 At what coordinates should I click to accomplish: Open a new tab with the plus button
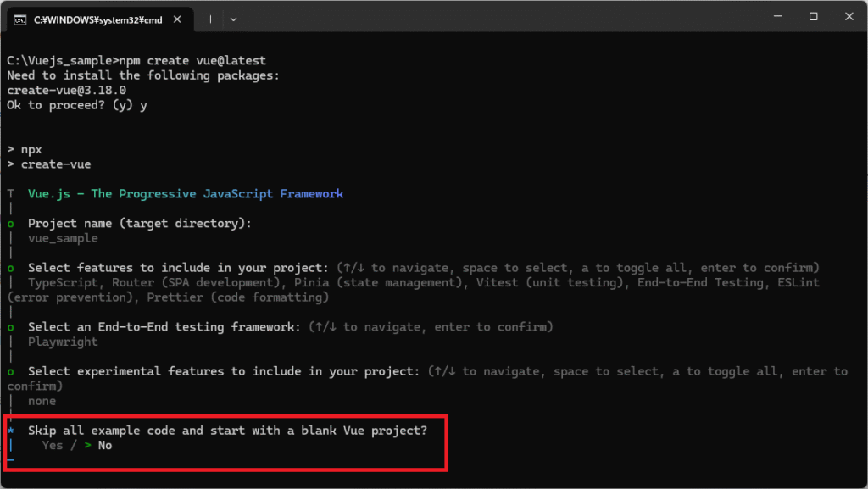click(210, 19)
